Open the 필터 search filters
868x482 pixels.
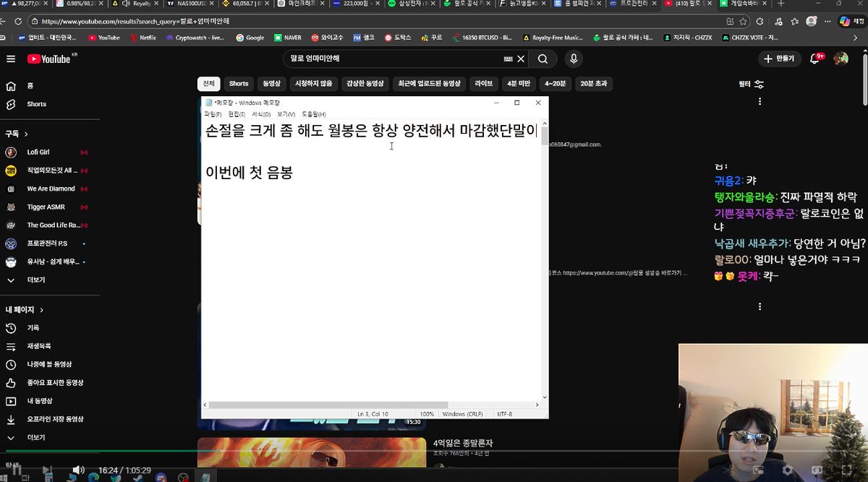(751, 84)
